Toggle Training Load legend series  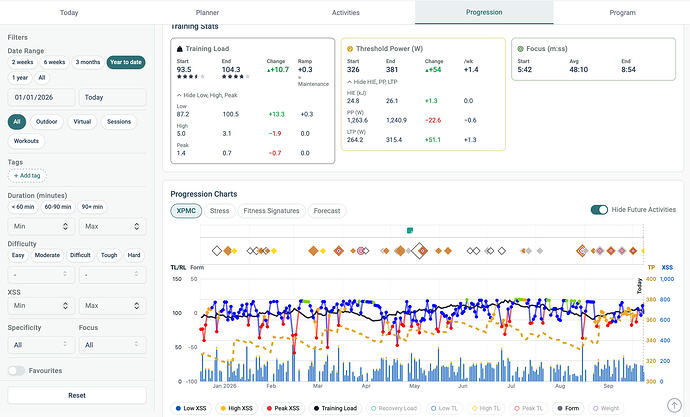click(335, 408)
